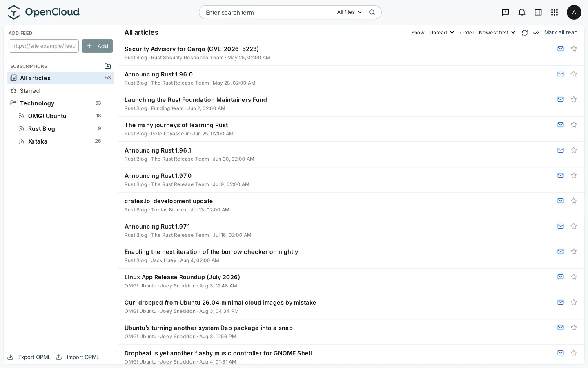588x368 pixels.
Task: Mark the Linux App Release Roundup article read
Action: [561, 277]
